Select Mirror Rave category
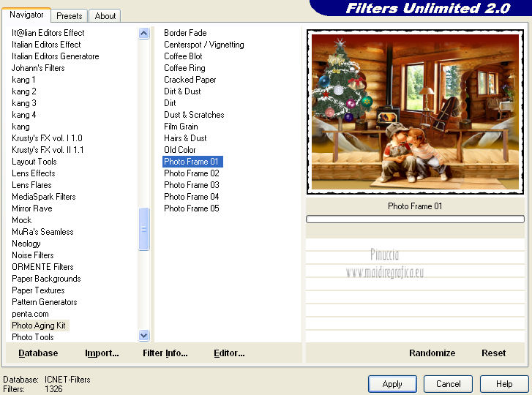This screenshot has height=395, width=532. tap(32, 208)
